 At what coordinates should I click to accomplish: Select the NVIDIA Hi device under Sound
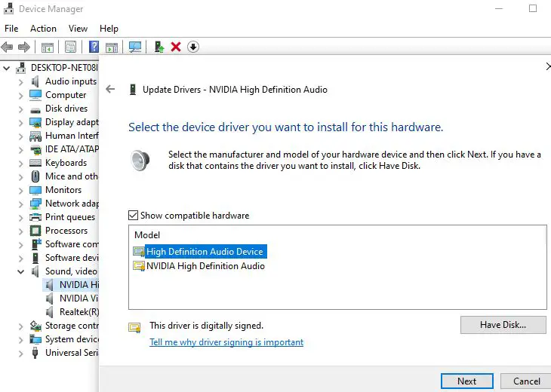[x=78, y=285]
